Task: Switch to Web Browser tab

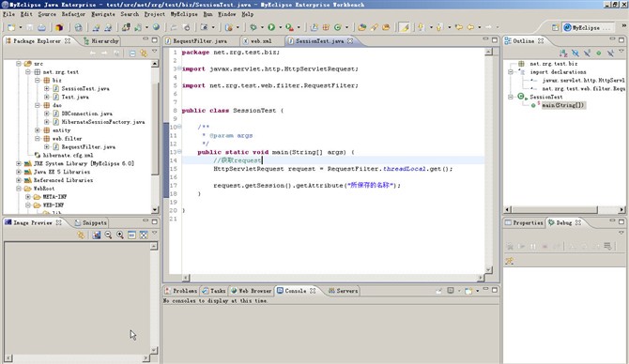Action: 251,291
